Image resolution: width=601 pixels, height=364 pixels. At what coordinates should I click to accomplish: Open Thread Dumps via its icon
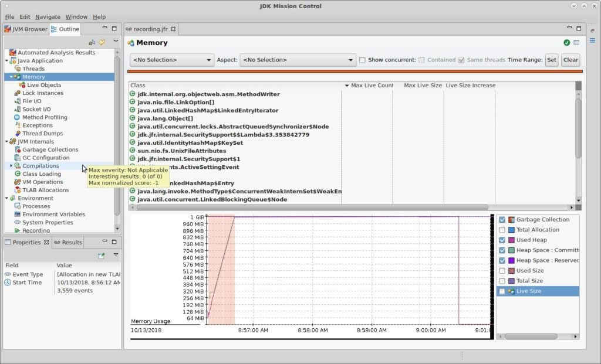[17, 133]
